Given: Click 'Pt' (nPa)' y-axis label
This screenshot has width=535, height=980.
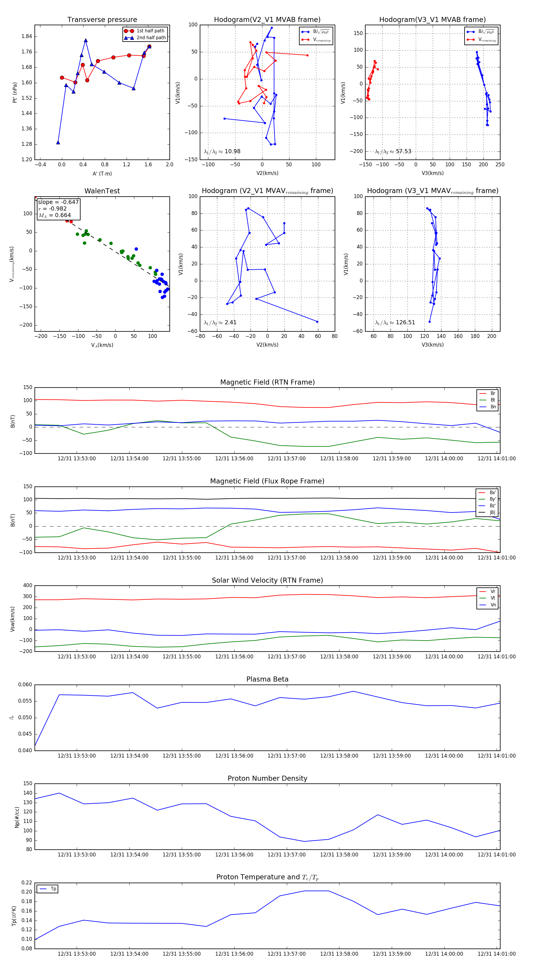Looking at the screenshot, I should click(15, 92).
